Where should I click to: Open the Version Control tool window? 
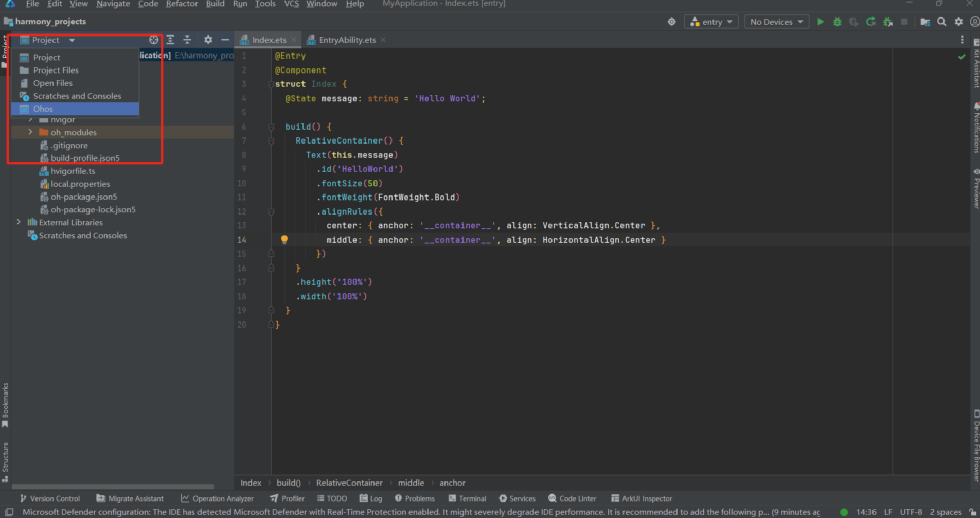point(49,498)
